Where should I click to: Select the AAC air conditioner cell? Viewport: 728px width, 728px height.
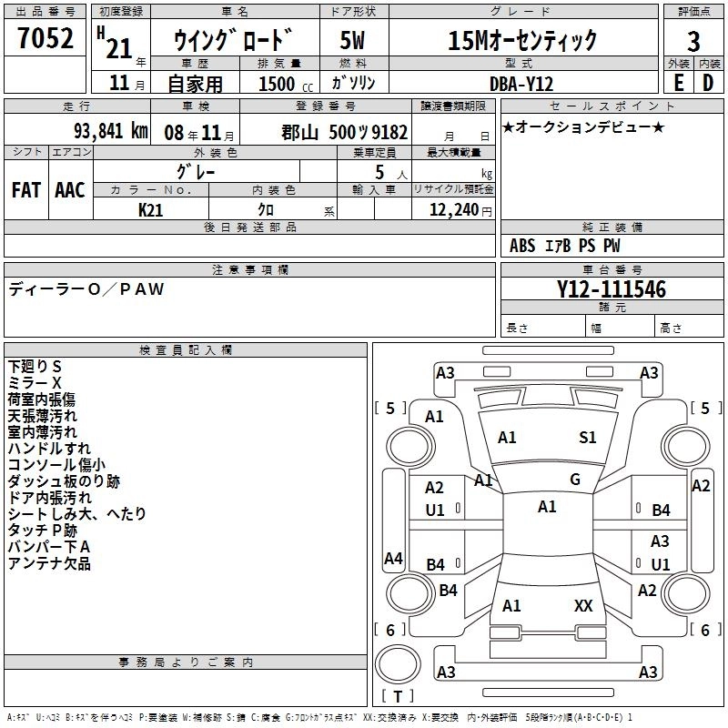click(70, 189)
